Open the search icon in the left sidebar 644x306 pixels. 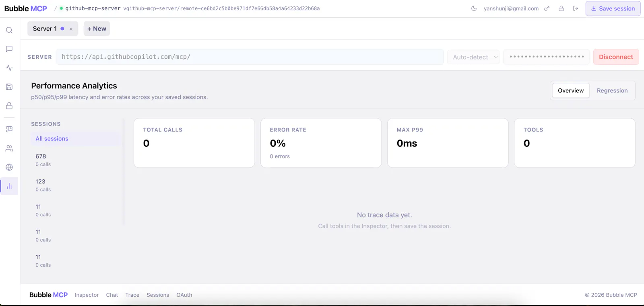tap(9, 30)
